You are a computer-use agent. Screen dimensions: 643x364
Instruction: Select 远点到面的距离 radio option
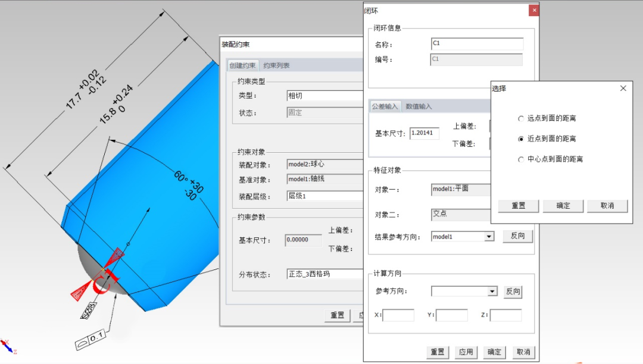pyautogui.click(x=522, y=118)
